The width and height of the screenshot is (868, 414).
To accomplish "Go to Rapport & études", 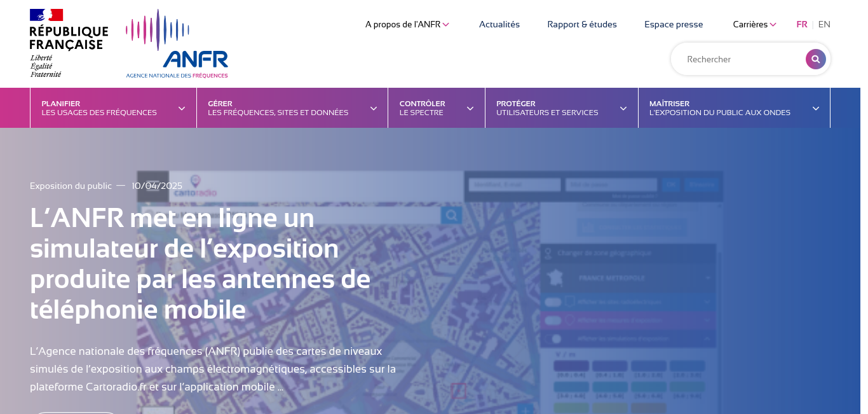I will coord(582,24).
